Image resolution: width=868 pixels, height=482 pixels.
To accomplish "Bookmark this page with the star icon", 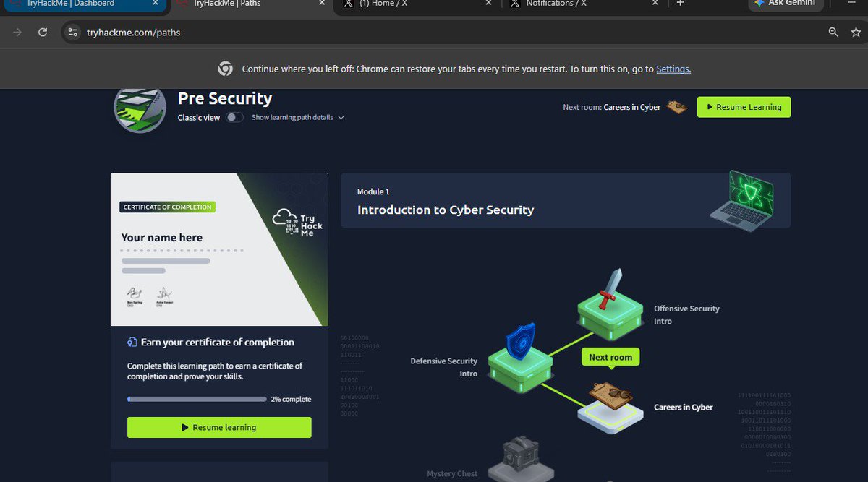I will [856, 33].
